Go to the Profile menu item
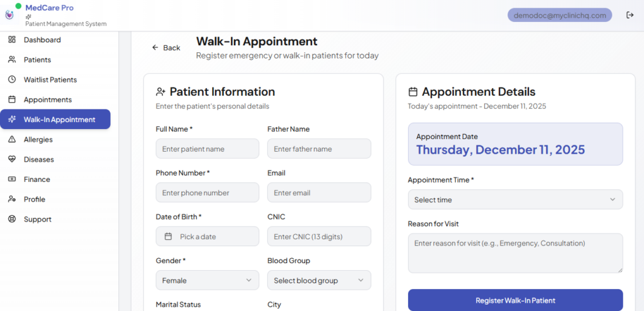 coord(35,200)
